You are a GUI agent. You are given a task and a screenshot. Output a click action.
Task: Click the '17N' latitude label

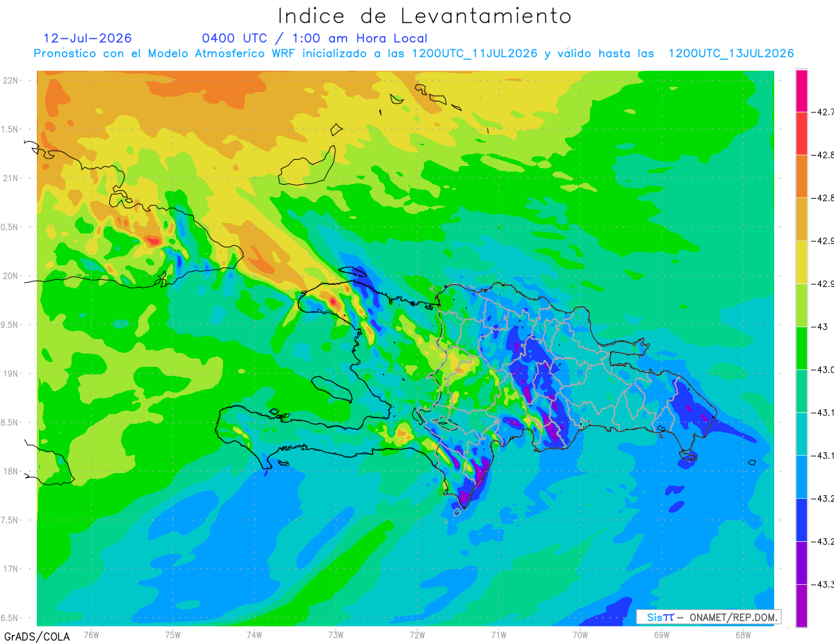[12, 569]
